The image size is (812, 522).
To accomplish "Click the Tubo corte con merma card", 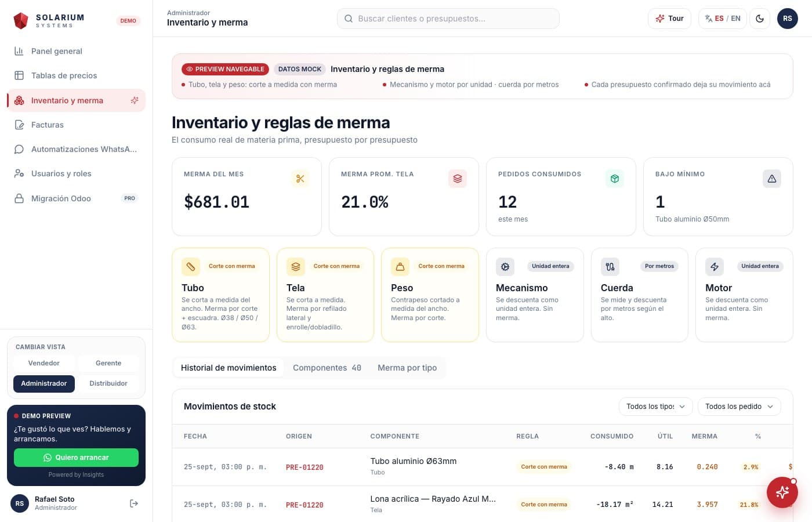I will click(x=220, y=295).
